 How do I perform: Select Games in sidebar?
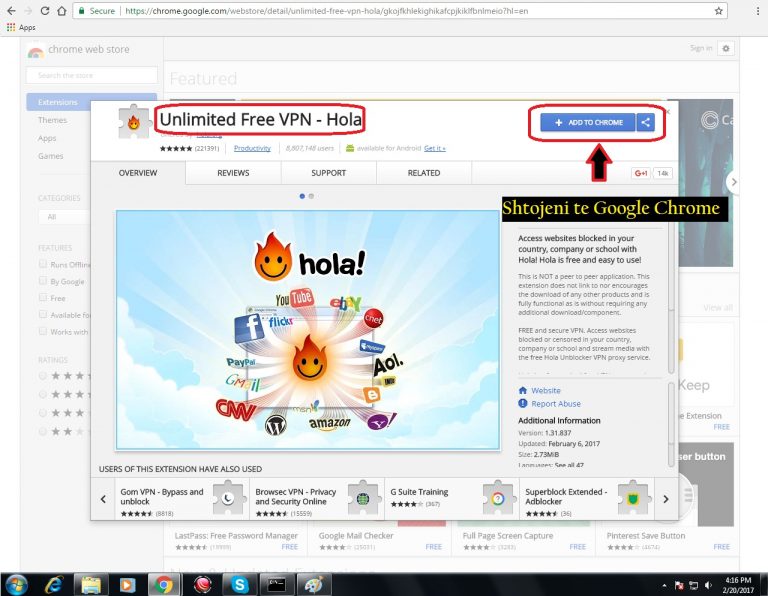tap(50, 156)
